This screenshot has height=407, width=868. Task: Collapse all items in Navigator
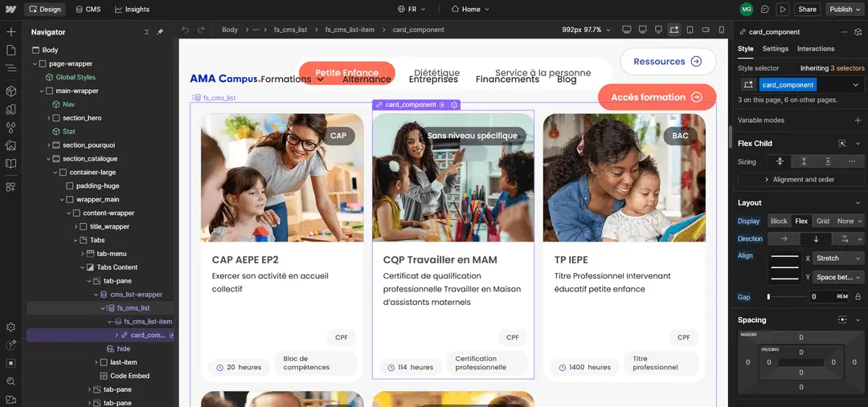tap(147, 32)
